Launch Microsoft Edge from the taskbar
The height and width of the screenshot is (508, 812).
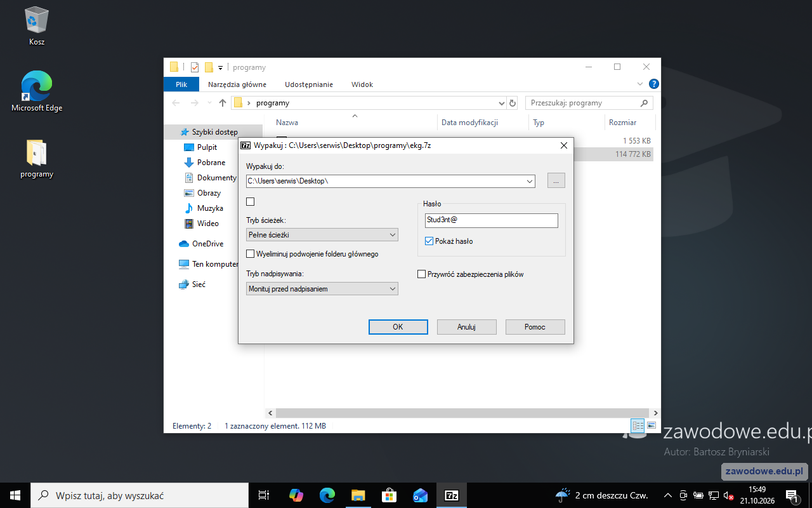[327, 495]
